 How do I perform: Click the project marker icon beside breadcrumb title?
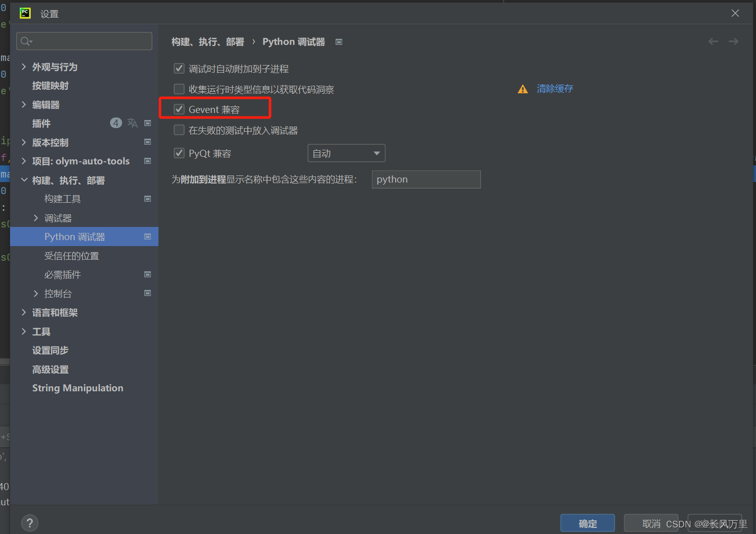tap(339, 42)
